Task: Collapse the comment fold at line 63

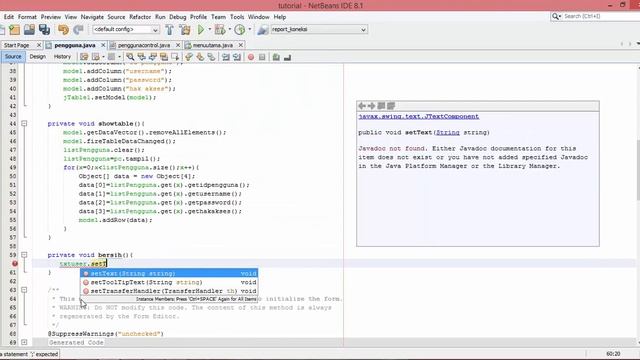Action: click(24, 290)
